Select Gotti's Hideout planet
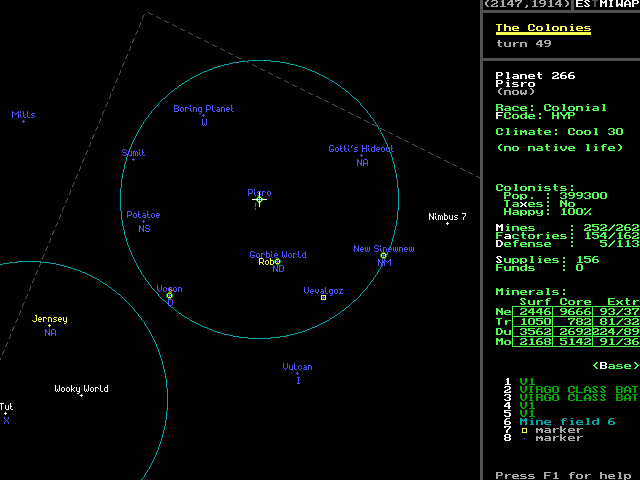 [x=361, y=155]
